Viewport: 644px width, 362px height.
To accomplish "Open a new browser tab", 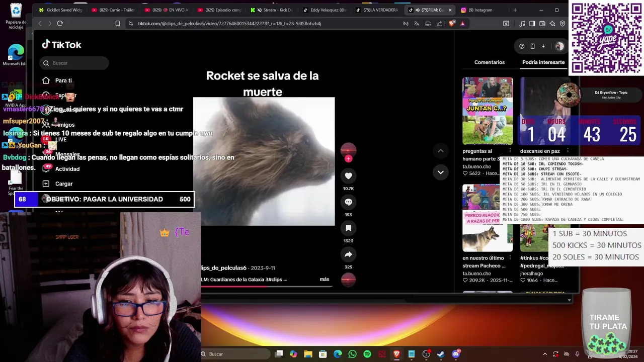I will click(515, 10).
